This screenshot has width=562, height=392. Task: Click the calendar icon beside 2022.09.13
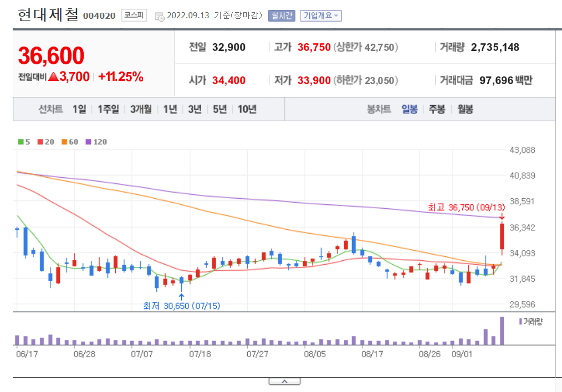coord(160,17)
